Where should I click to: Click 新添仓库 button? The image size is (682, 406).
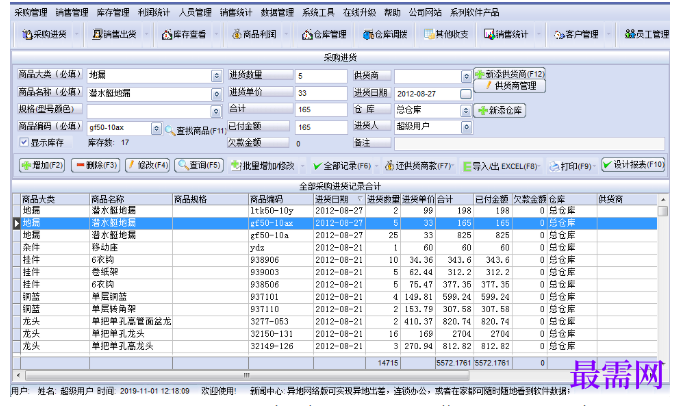point(500,111)
